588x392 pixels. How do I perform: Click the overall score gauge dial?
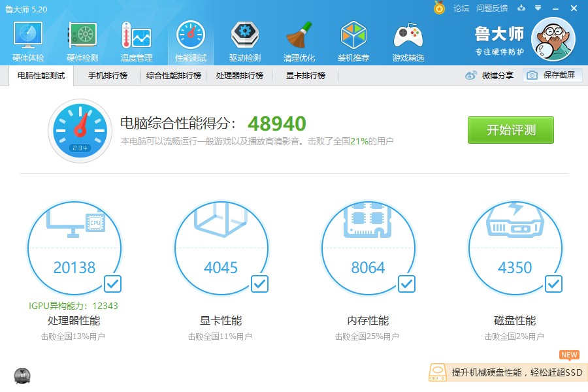(80, 131)
